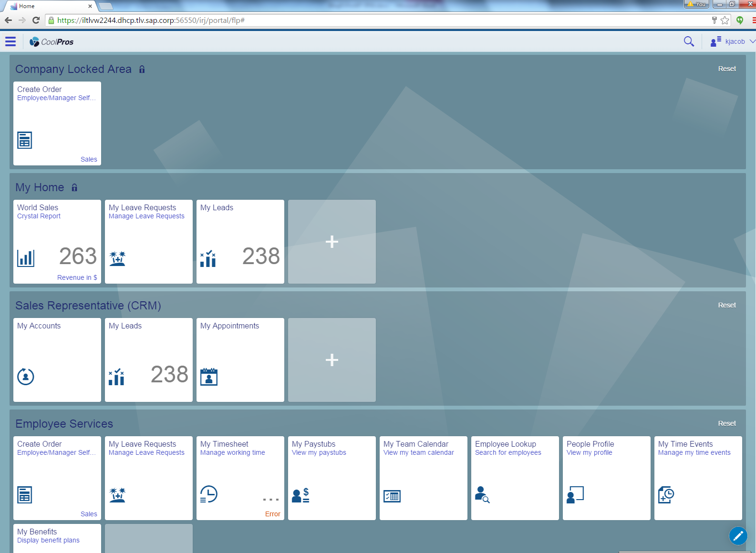Click 'Manage working time' subtitle
The height and width of the screenshot is (553, 756).
click(233, 452)
